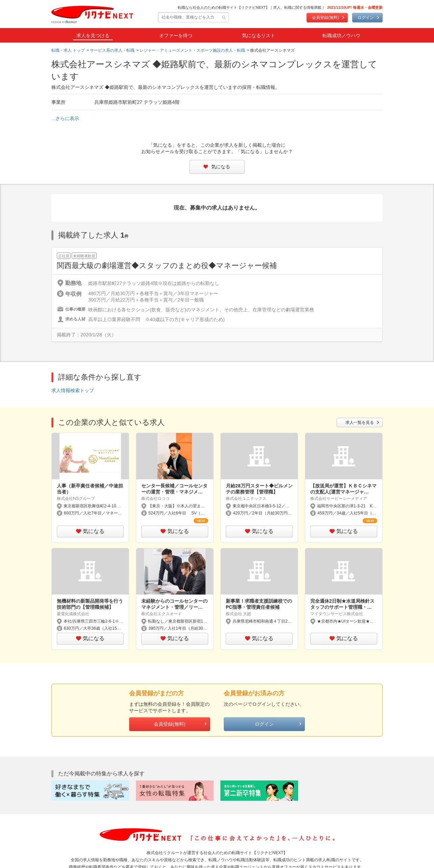Image resolution: width=434 pixels, height=868 pixels.
Task: Open the 転職成功ノウハウ tab
Action: 341,35
